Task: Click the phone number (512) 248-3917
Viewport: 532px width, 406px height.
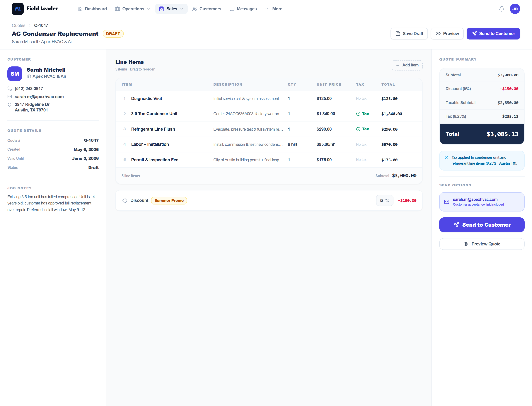Action: pos(29,89)
